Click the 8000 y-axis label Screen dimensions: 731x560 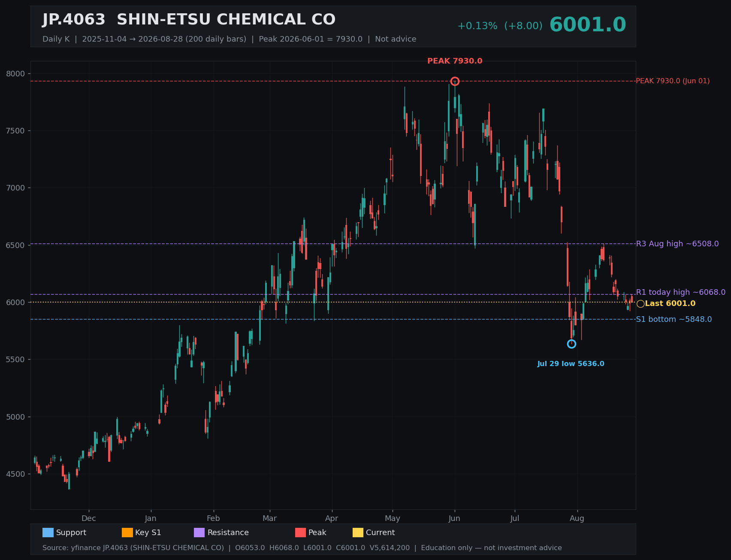pyautogui.click(x=15, y=74)
